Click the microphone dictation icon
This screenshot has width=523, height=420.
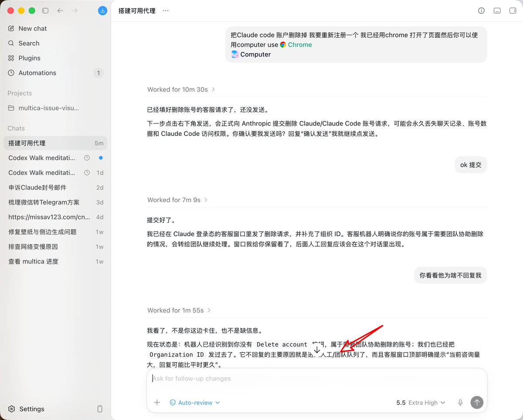coord(460,403)
